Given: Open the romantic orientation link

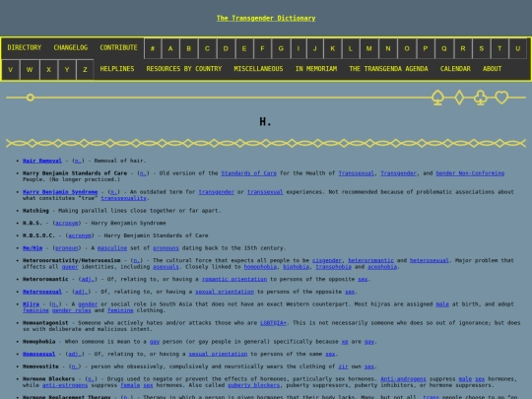Looking at the screenshot, I should (x=234, y=279).
